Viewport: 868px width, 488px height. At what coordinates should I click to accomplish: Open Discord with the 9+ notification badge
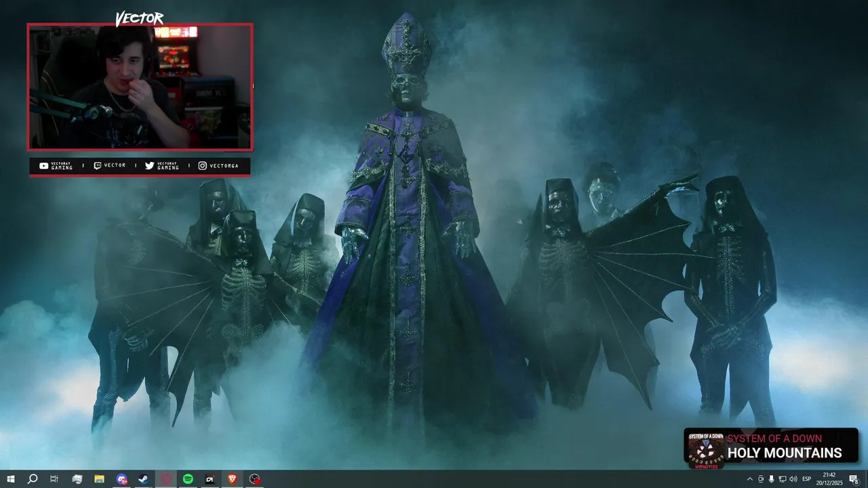pos(121,479)
